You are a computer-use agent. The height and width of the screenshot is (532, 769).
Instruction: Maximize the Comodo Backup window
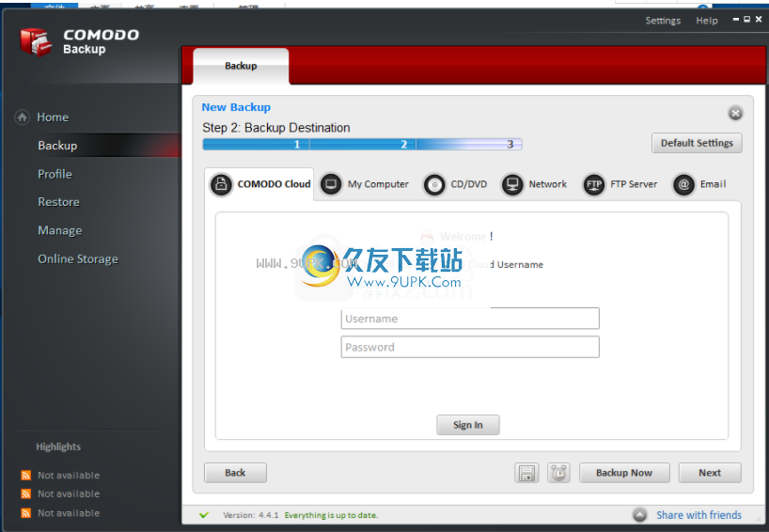coord(747,19)
